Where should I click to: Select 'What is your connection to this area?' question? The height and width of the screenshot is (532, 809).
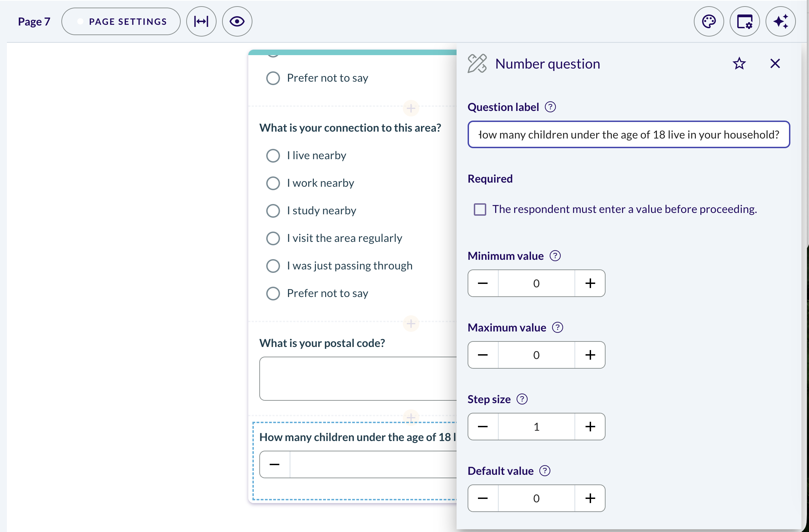(x=350, y=128)
